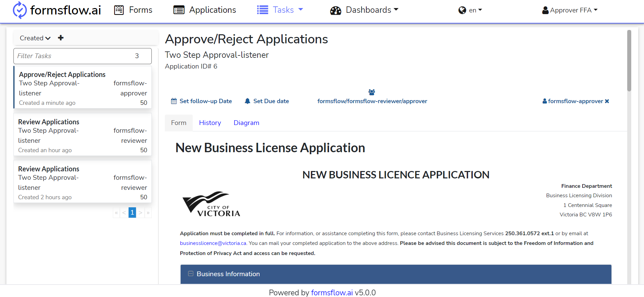Click Created a minute ago text

click(x=47, y=103)
